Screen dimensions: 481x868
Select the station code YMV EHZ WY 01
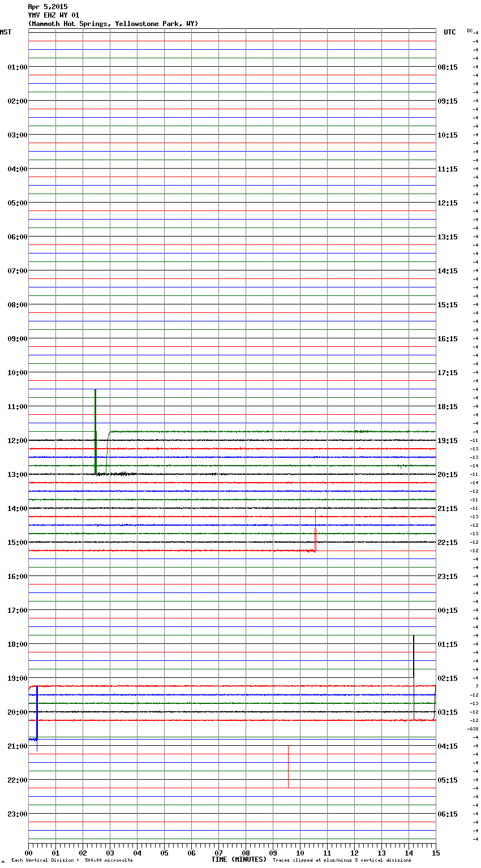click(x=54, y=15)
